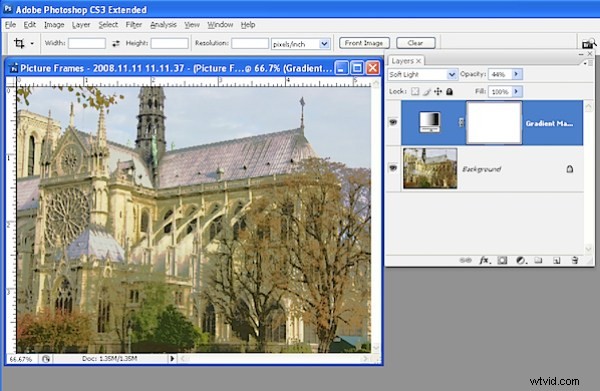Open the layer style fx icon

click(x=484, y=260)
